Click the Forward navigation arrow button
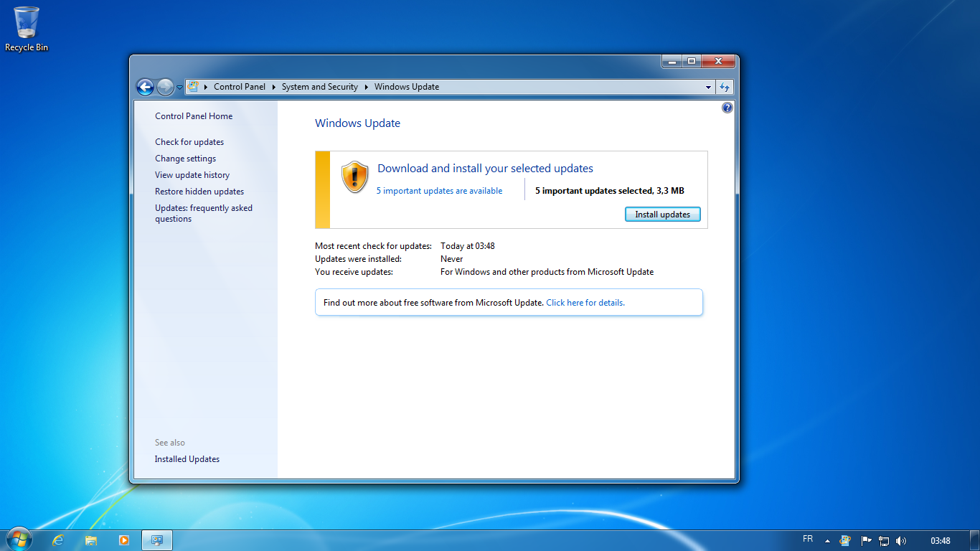The height and width of the screenshot is (551, 980). (165, 87)
